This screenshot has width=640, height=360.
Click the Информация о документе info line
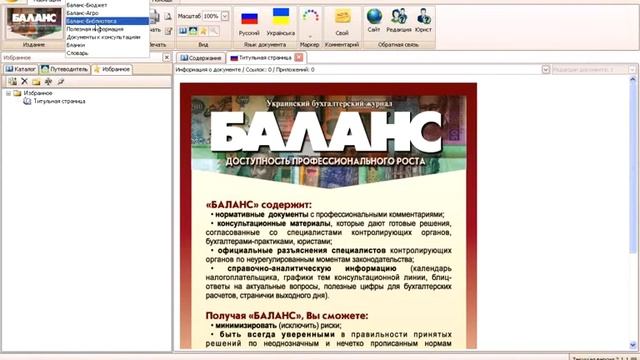pyautogui.click(x=245, y=69)
